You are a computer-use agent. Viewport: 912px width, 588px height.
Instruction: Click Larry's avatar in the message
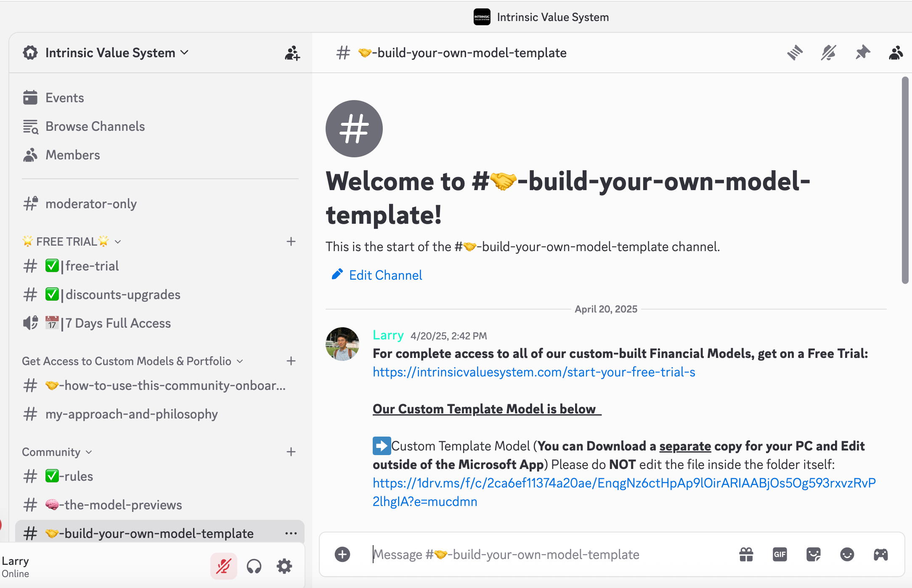342,344
